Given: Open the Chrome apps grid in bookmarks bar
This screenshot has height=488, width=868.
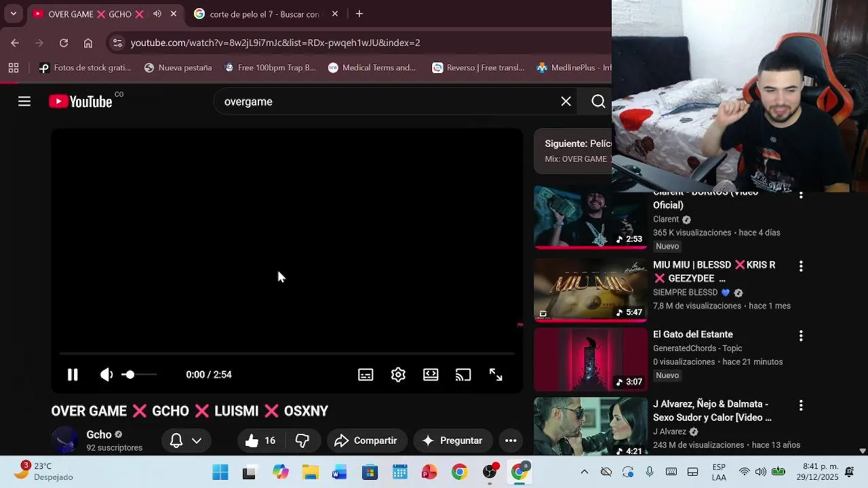Looking at the screenshot, I should coord(14,68).
